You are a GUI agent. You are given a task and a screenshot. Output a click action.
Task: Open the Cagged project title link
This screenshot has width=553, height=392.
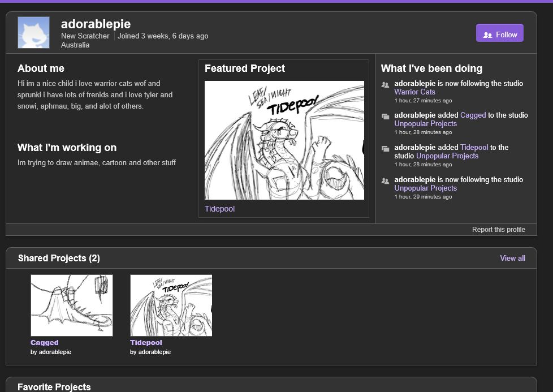coord(45,343)
